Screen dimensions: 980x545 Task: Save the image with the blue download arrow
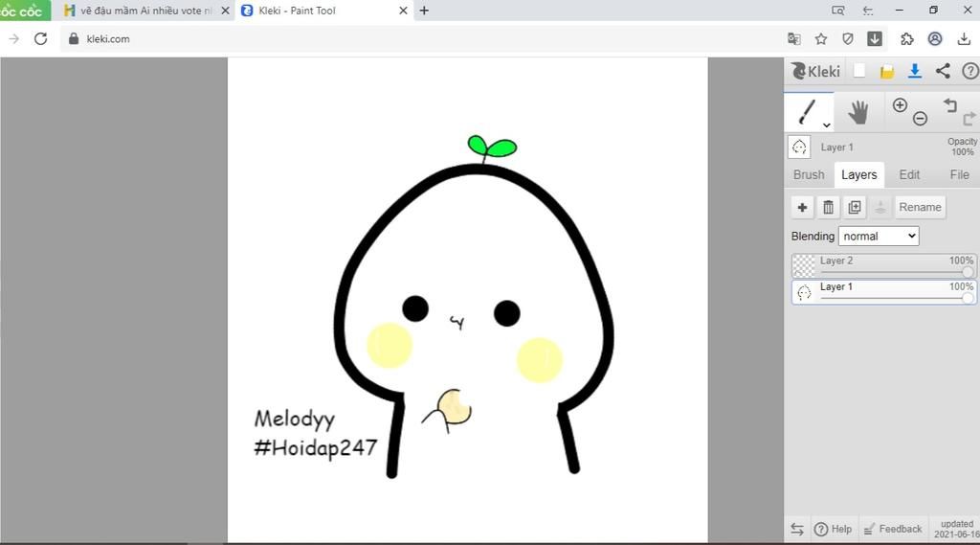[x=914, y=71]
